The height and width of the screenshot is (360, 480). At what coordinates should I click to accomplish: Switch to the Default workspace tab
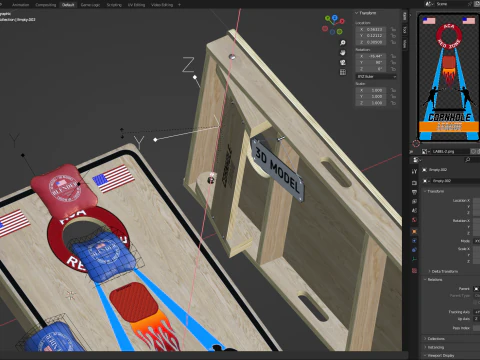click(68, 5)
